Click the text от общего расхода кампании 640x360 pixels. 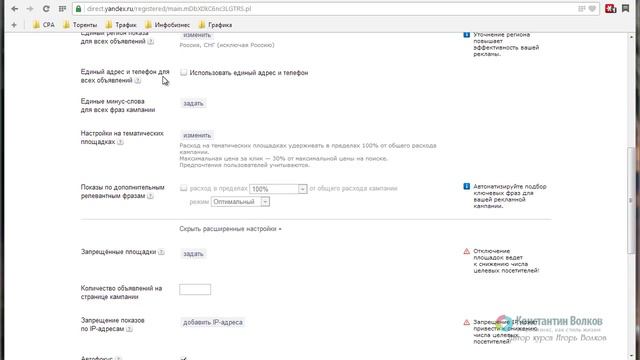pyautogui.click(x=353, y=188)
